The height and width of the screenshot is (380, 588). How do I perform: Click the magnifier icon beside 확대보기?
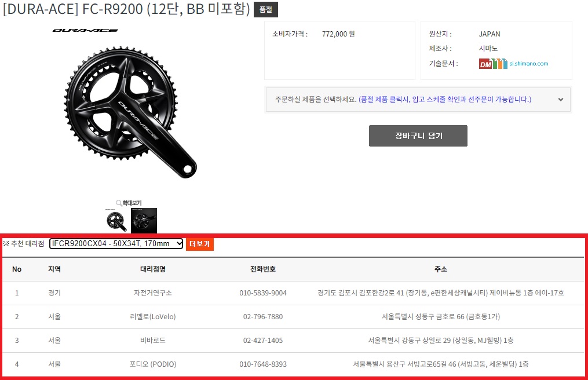(x=119, y=203)
